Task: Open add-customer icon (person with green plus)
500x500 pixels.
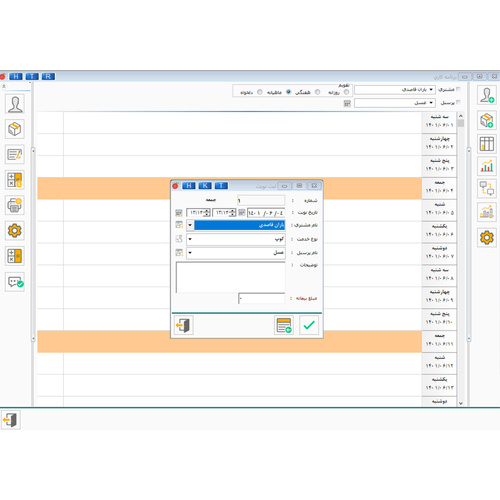Action: click(487, 95)
